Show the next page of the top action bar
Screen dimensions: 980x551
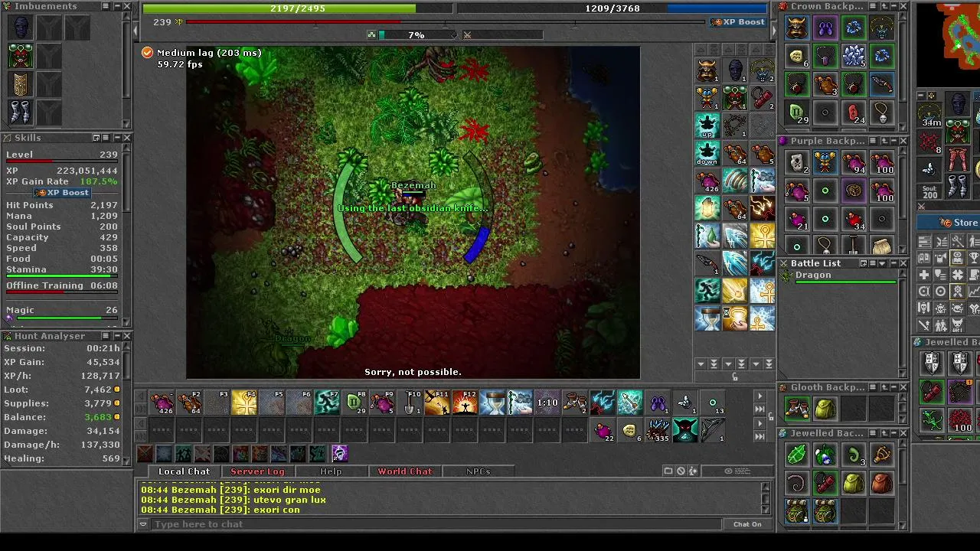tap(759, 396)
